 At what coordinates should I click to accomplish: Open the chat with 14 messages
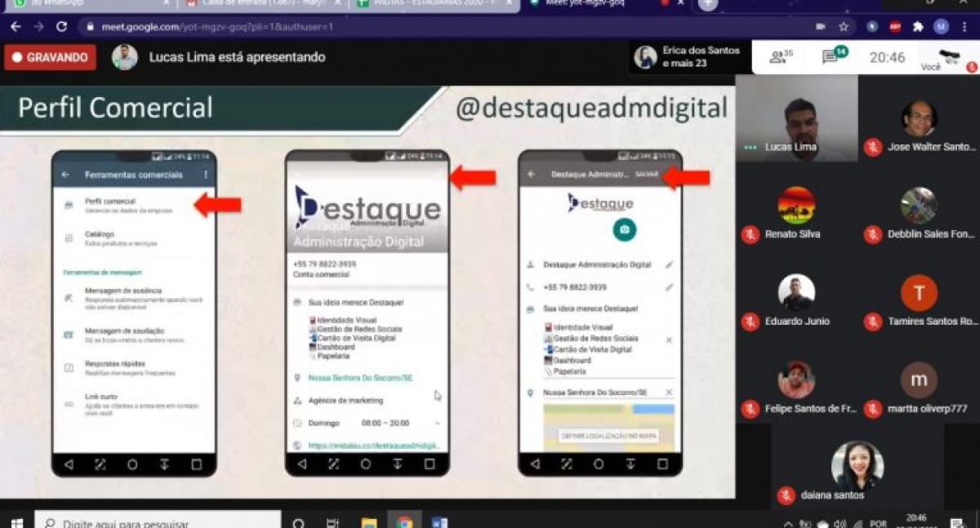835,56
